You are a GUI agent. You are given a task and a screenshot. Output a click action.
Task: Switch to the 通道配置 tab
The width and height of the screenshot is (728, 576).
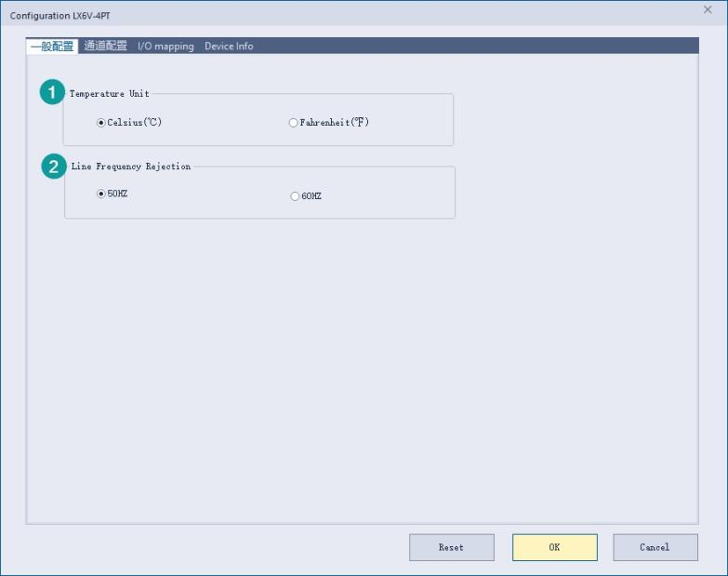pos(105,46)
